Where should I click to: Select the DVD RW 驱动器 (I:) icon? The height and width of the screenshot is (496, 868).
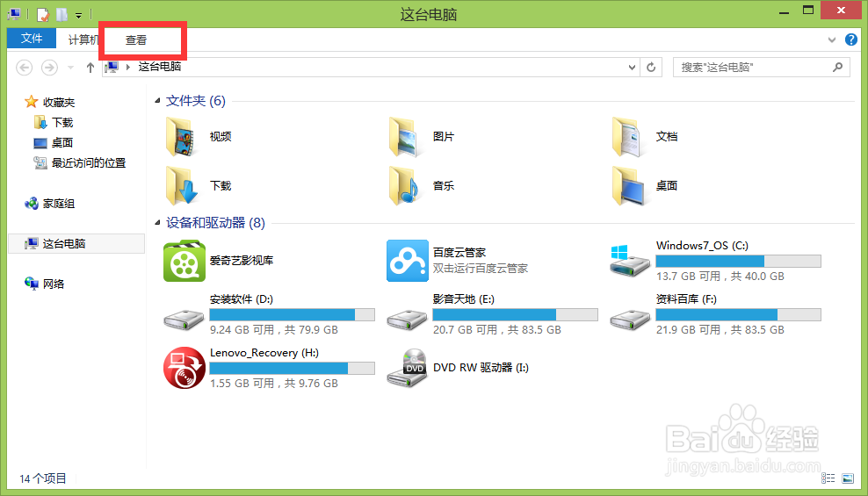(x=408, y=368)
